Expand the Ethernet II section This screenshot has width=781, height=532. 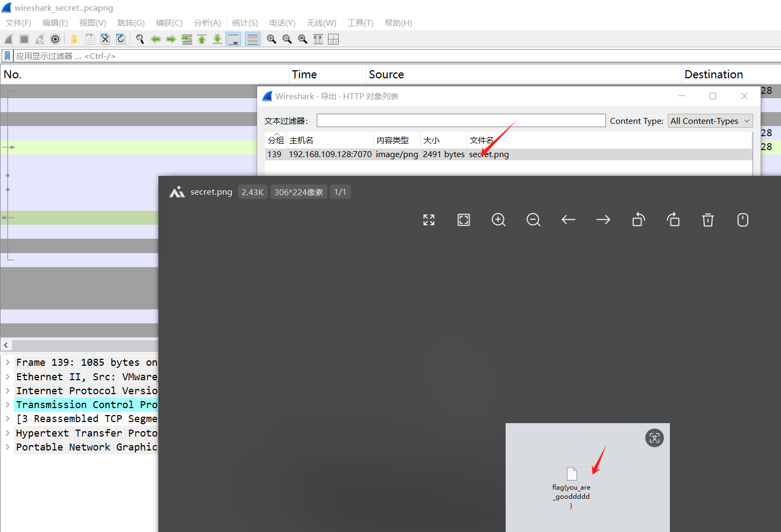pos(8,376)
